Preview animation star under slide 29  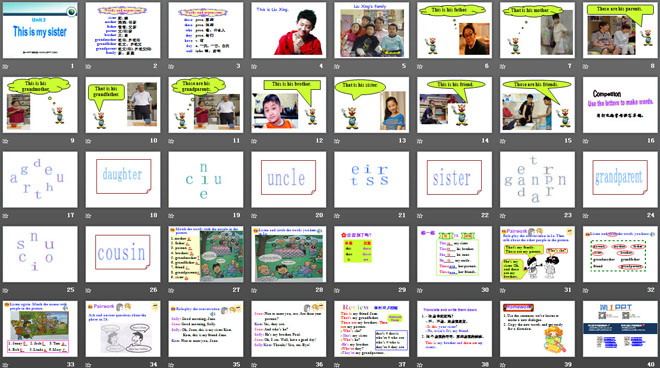(x=337, y=290)
